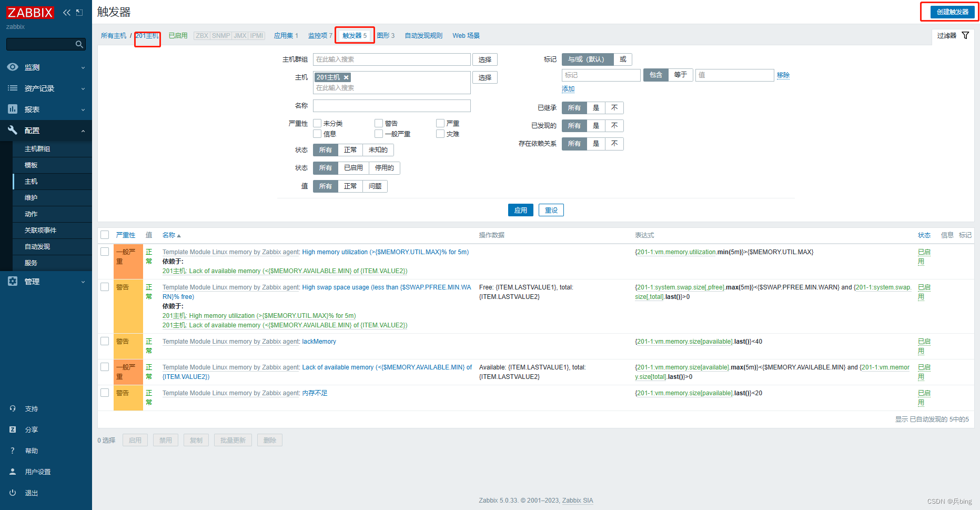The width and height of the screenshot is (980, 510).
Task: Select checkbox for High memory utilization trigger
Action: [x=105, y=252]
